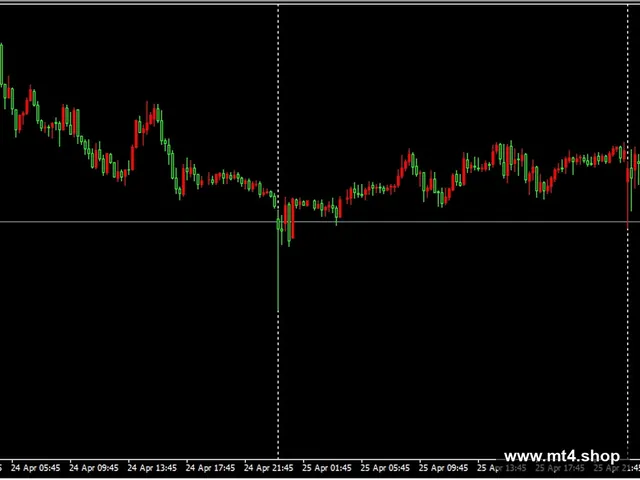Click the '25 Apr 09:45' time axis label

pos(444,468)
